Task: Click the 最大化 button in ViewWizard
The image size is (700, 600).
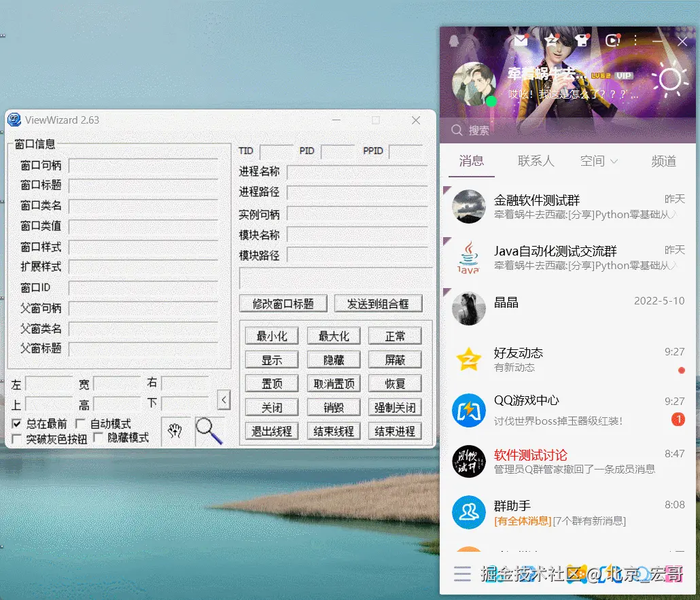Action: [x=334, y=336]
